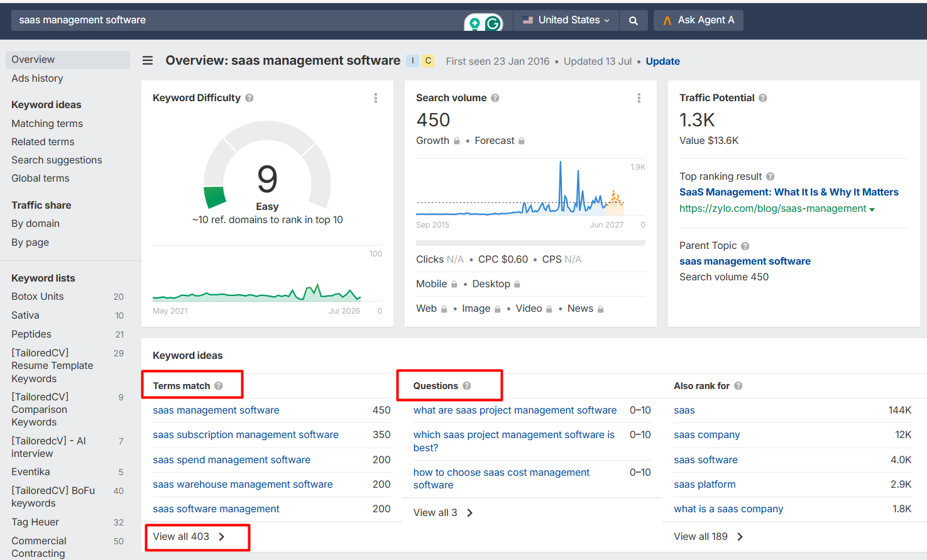This screenshot has width=927, height=560.
Task: Click the Ask Agent A button
Action: point(698,20)
